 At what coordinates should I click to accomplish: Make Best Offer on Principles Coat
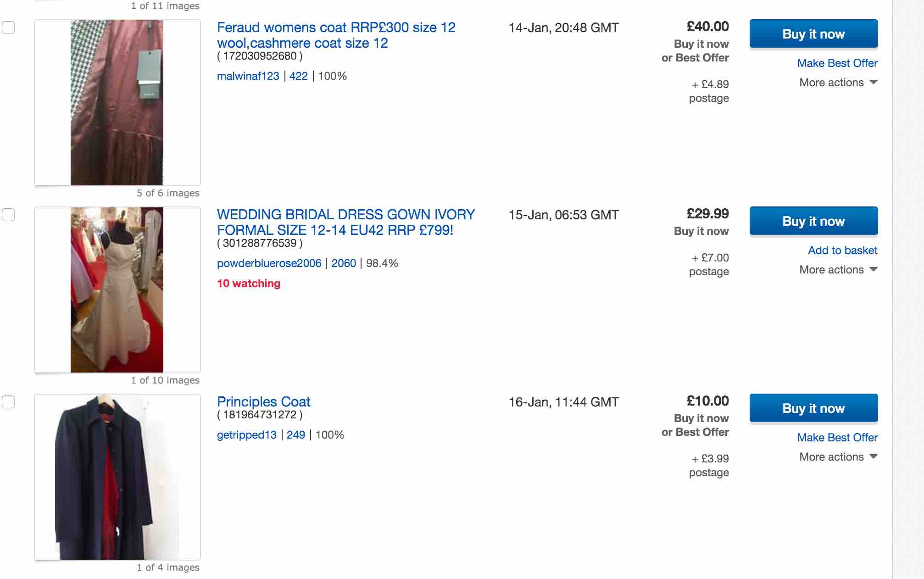pos(837,438)
